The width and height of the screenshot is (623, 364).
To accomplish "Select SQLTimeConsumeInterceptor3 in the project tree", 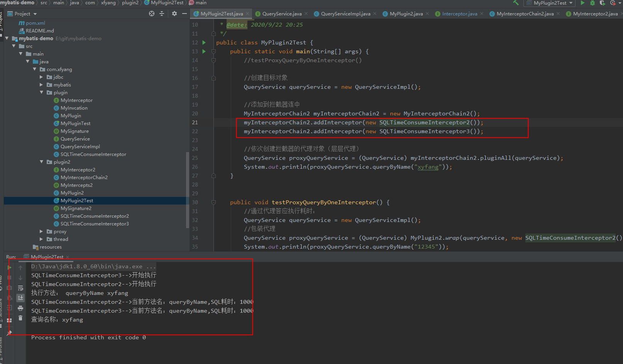I will coord(95,224).
